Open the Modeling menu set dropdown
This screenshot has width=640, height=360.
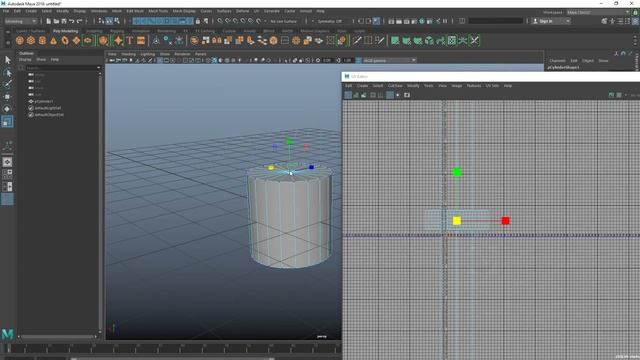pos(20,21)
